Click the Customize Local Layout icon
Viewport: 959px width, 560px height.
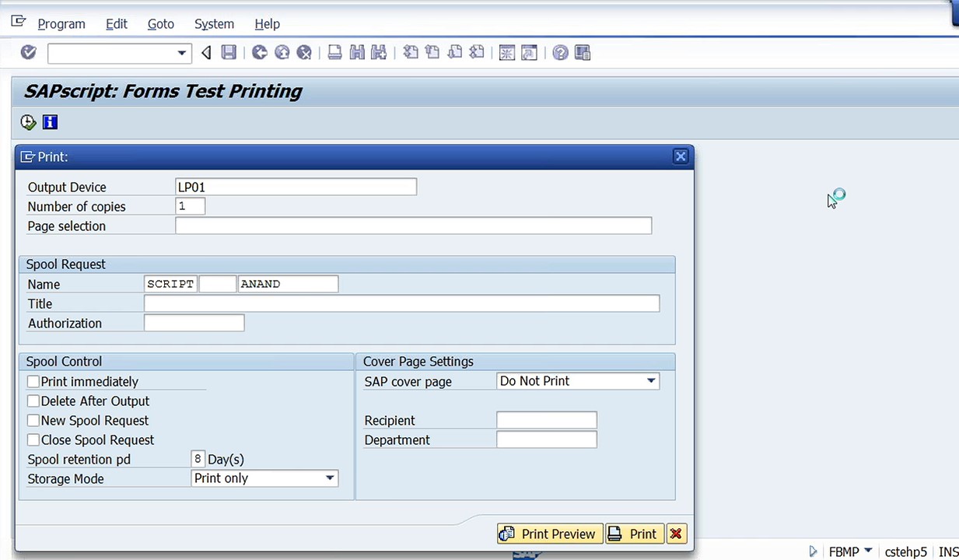point(583,53)
